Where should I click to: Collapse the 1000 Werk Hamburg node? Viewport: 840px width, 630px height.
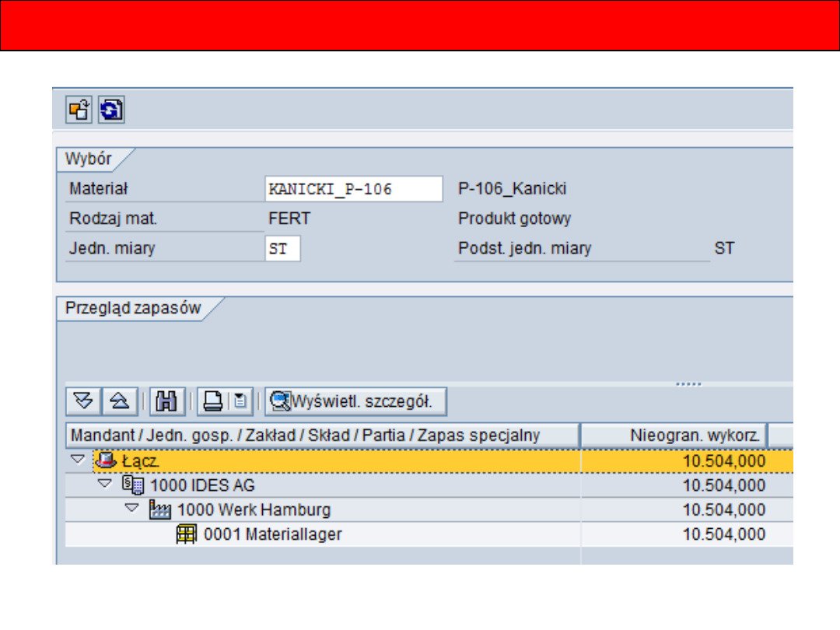(132, 509)
